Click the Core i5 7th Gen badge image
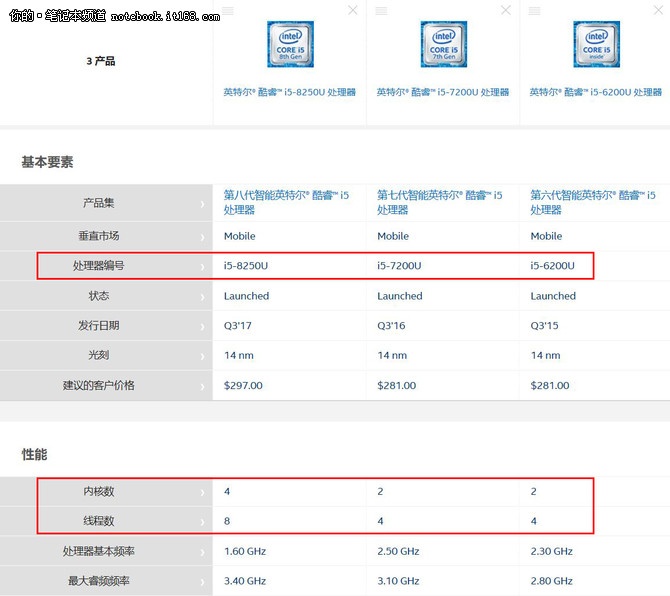This screenshot has width=670, height=596. [x=444, y=44]
